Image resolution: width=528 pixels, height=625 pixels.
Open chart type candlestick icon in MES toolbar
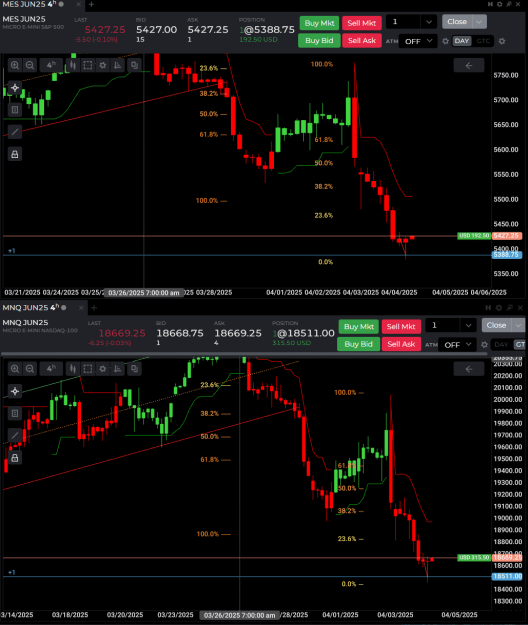tap(73, 65)
